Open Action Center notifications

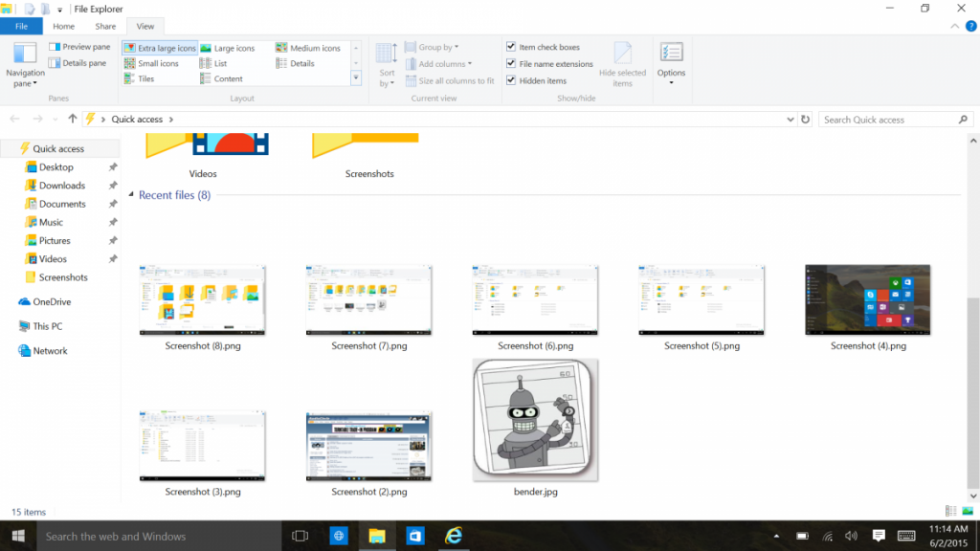pyautogui.click(x=879, y=536)
